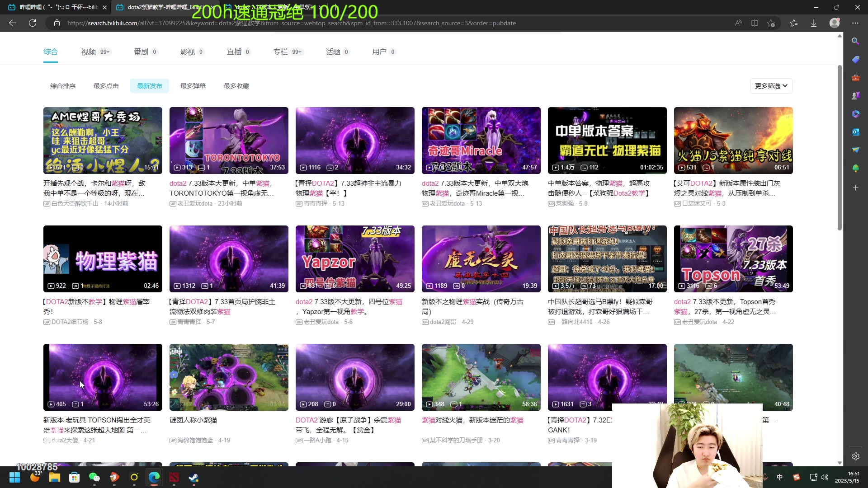Open Microsoft Edge from the taskbar
This screenshot has width=868, height=488.
coord(154,477)
